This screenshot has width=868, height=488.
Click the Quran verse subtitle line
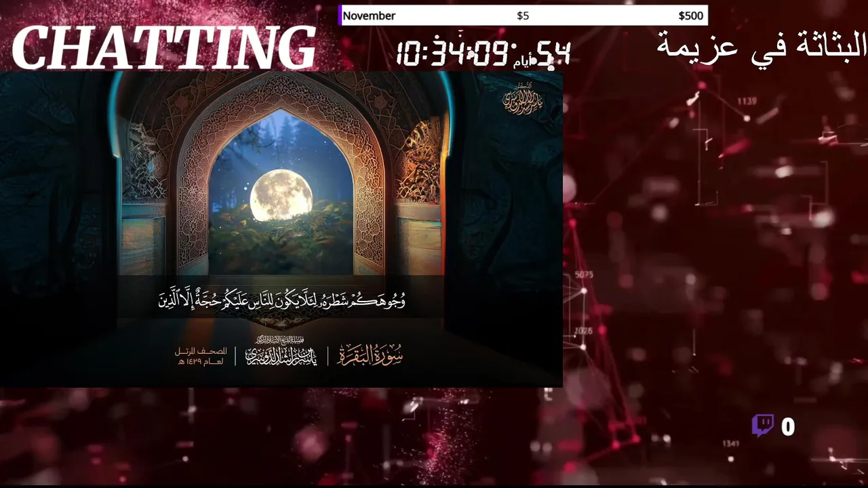tap(281, 300)
